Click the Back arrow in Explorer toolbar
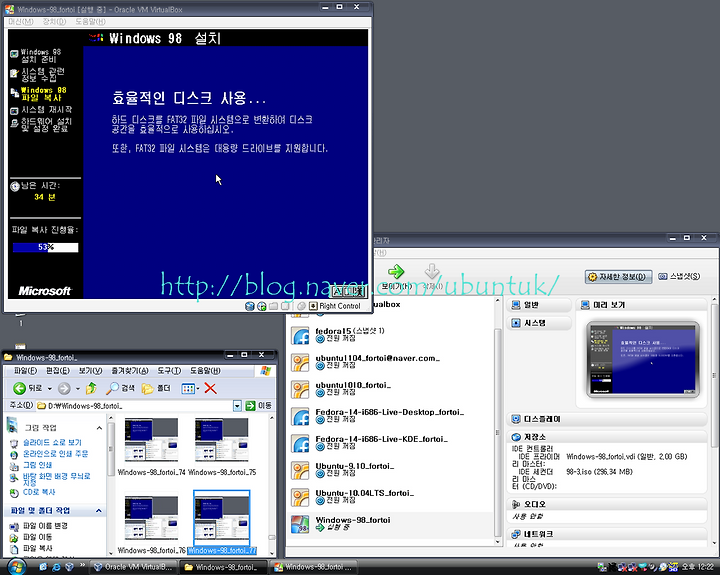The width and height of the screenshot is (720, 575). coord(19,389)
